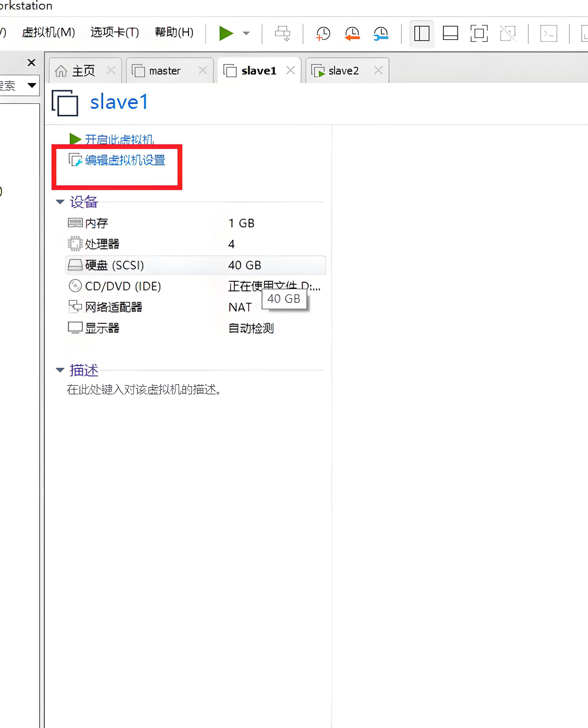Viewport: 588px width, 728px height.
Task: Open the power options dropdown arrow
Action: [246, 33]
